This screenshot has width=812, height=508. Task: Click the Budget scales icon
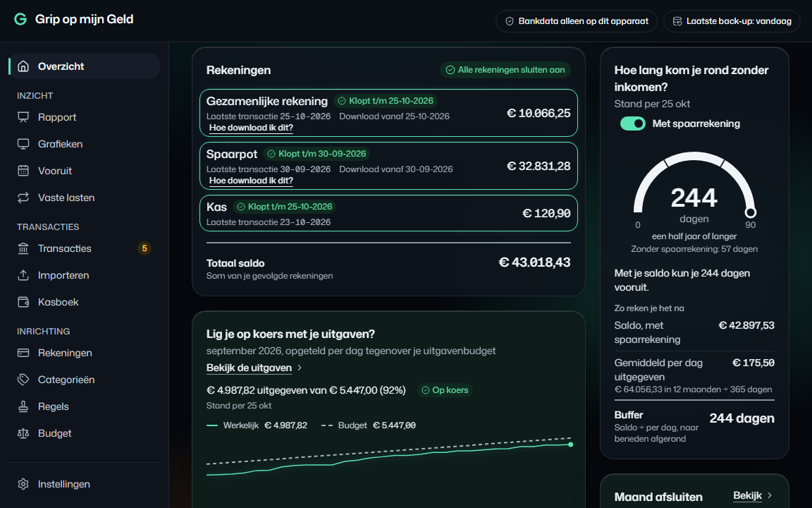pyautogui.click(x=23, y=433)
